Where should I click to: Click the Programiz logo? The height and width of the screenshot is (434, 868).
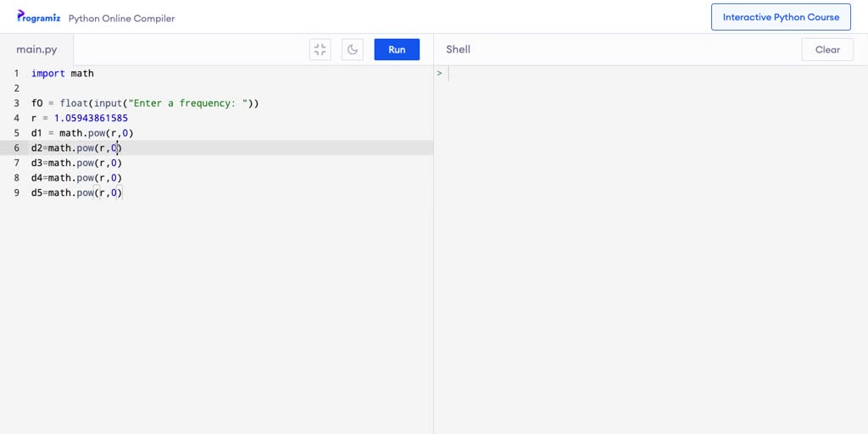[x=38, y=17]
